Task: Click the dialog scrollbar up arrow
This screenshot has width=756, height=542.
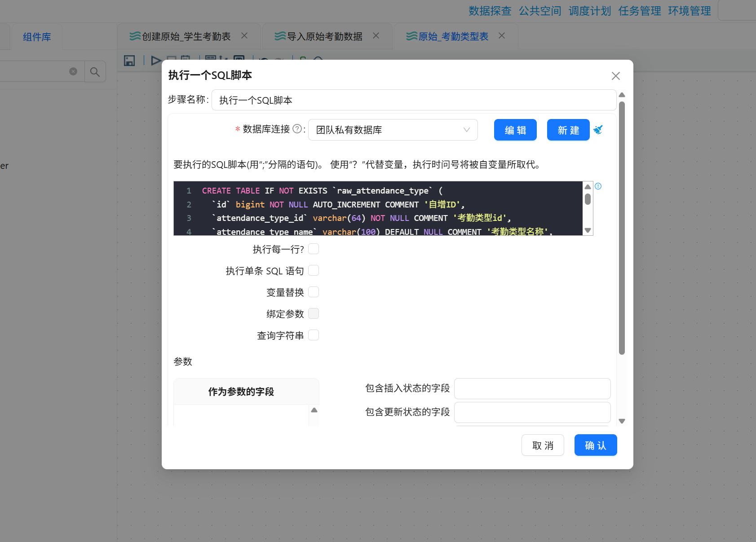Action: click(622, 95)
